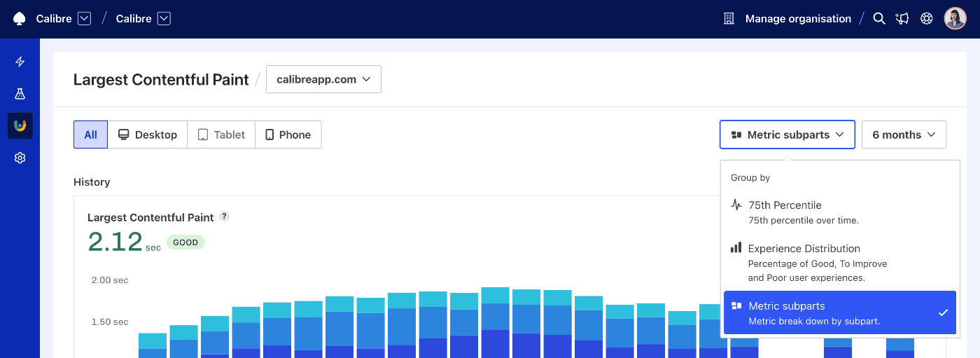
Task: Click the user profile avatar
Action: [955, 19]
